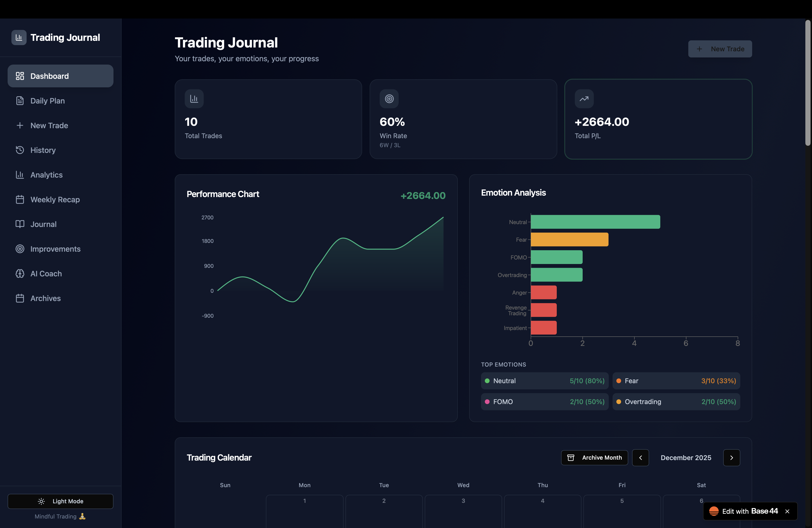Click the Fear 3/10 (33%) emotion row
Viewport: 812px width, 528px height.
[676, 381]
